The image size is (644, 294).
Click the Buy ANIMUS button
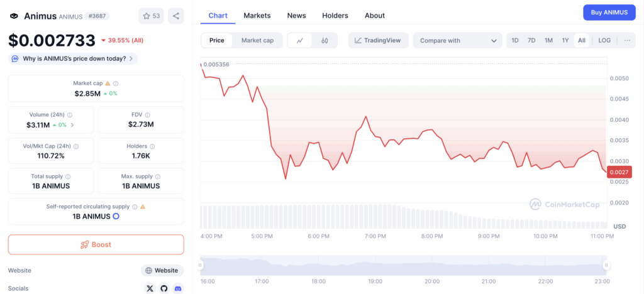tap(609, 13)
